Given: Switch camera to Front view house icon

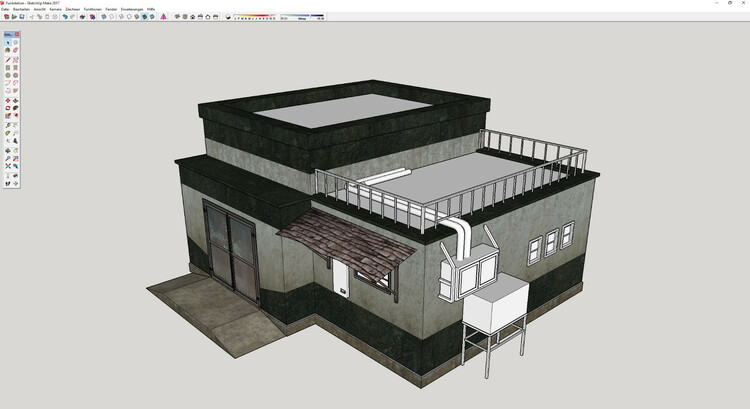Looking at the screenshot, I should pyautogui.click(x=193, y=17).
